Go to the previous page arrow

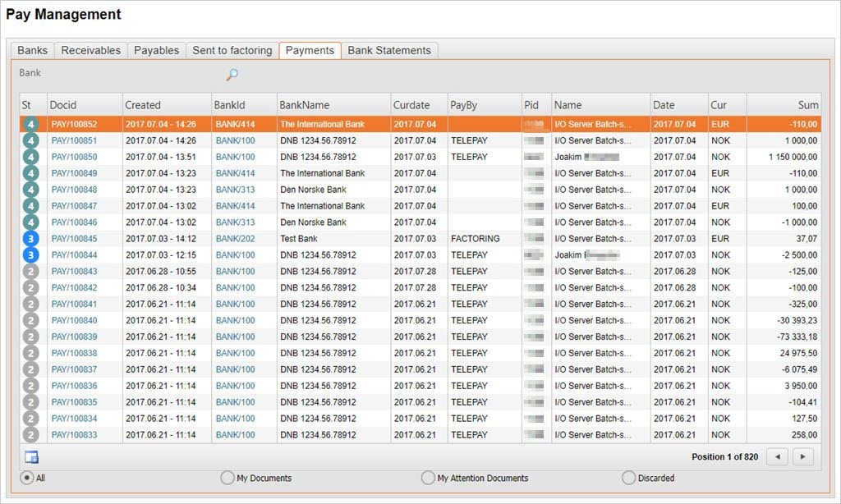coord(777,457)
